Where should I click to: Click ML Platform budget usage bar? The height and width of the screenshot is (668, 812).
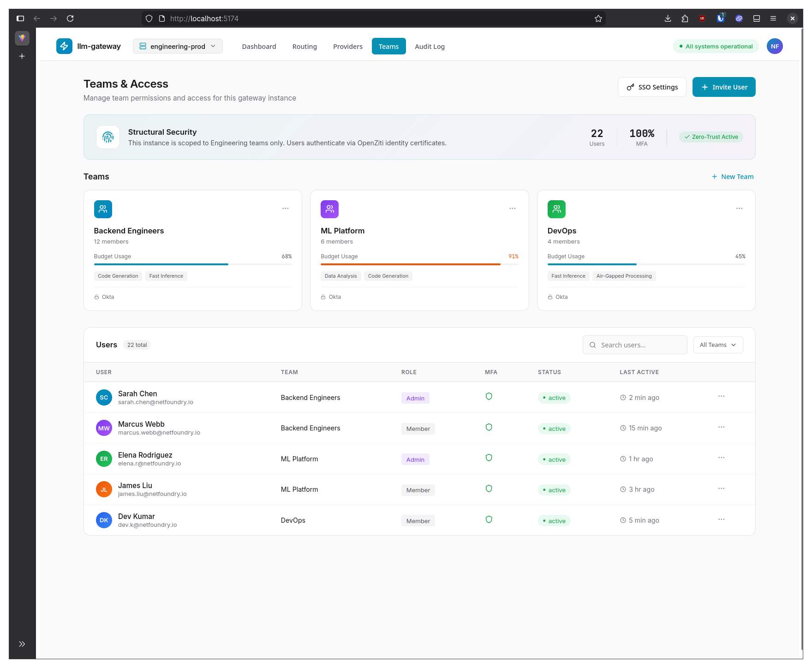(x=419, y=264)
